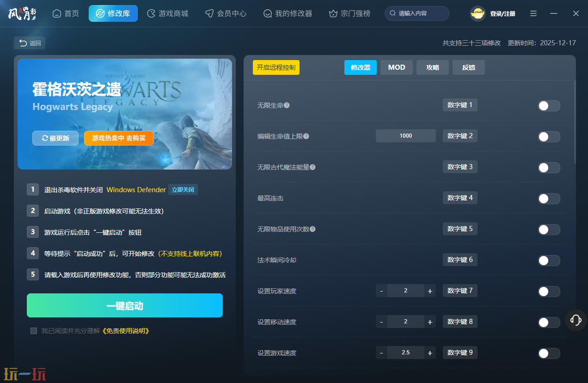Click help icon next to 无限古代魔法能量
Viewport: 588px width, 383px height.
click(x=312, y=167)
